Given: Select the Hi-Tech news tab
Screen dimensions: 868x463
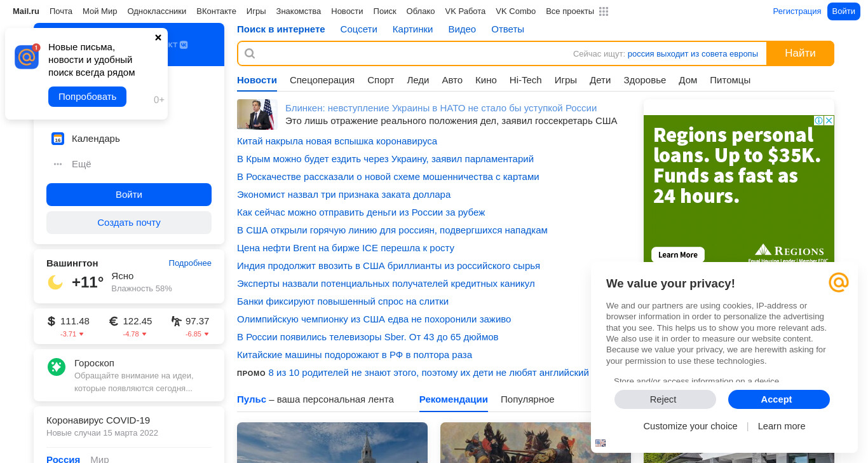Looking at the screenshot, I should [526, 80].
